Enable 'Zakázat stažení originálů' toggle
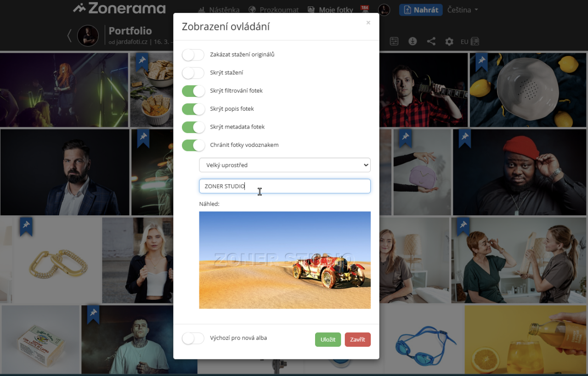The image size is (588, 376). (193, 55)
